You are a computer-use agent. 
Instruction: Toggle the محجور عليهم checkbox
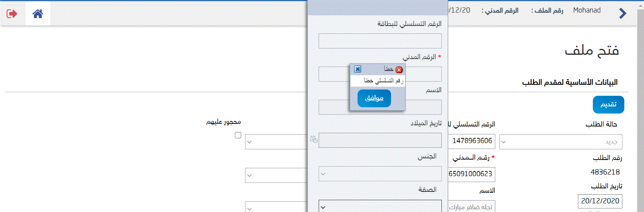click(x=238, y=135)
